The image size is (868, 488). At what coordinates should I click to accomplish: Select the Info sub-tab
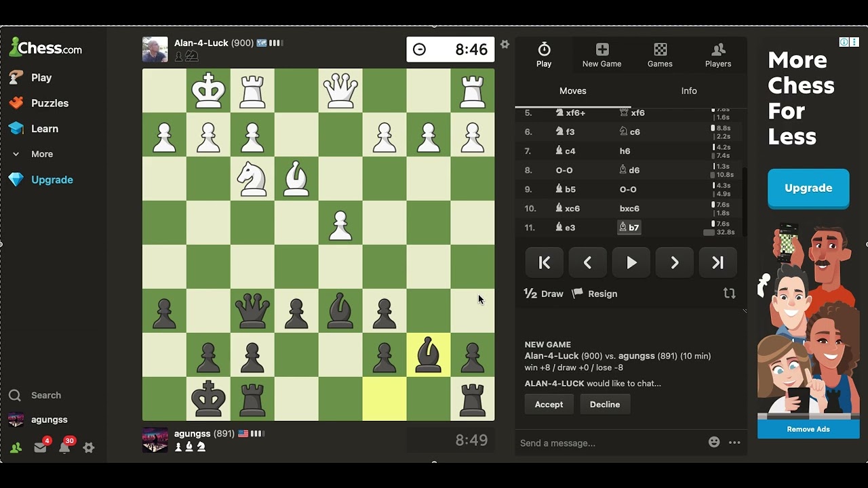689,91
